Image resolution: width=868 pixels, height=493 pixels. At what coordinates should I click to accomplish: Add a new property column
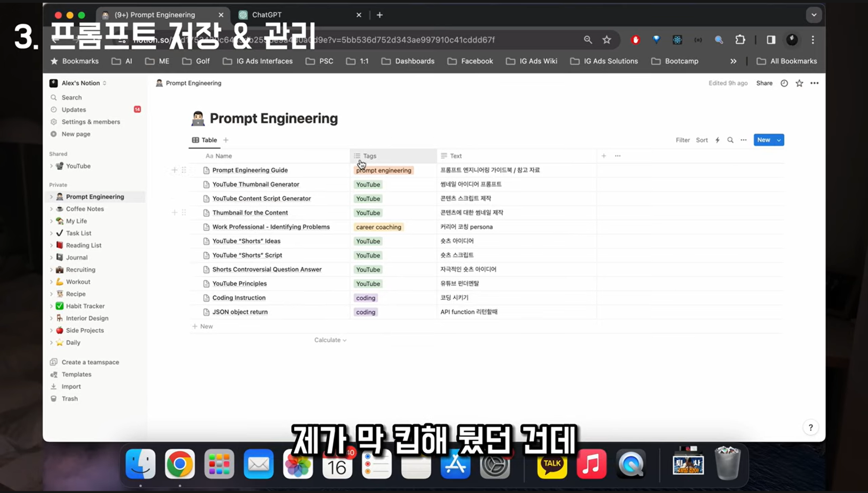[604, 156]
